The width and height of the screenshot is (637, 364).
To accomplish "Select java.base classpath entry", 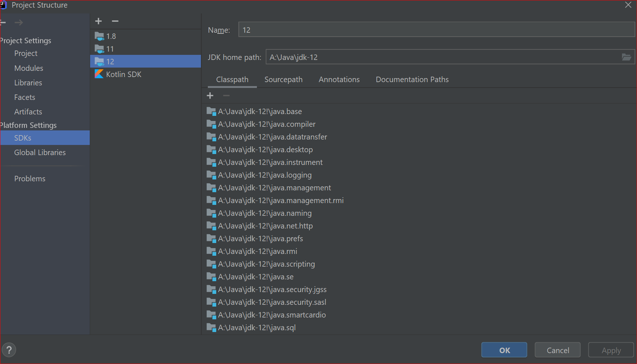I will 254,112.
